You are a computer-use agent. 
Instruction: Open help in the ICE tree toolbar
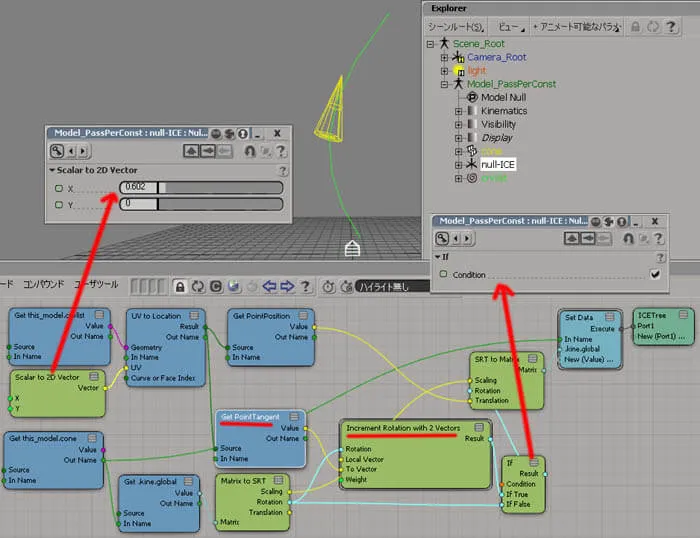pyautogui.click(x=305, y=286)
